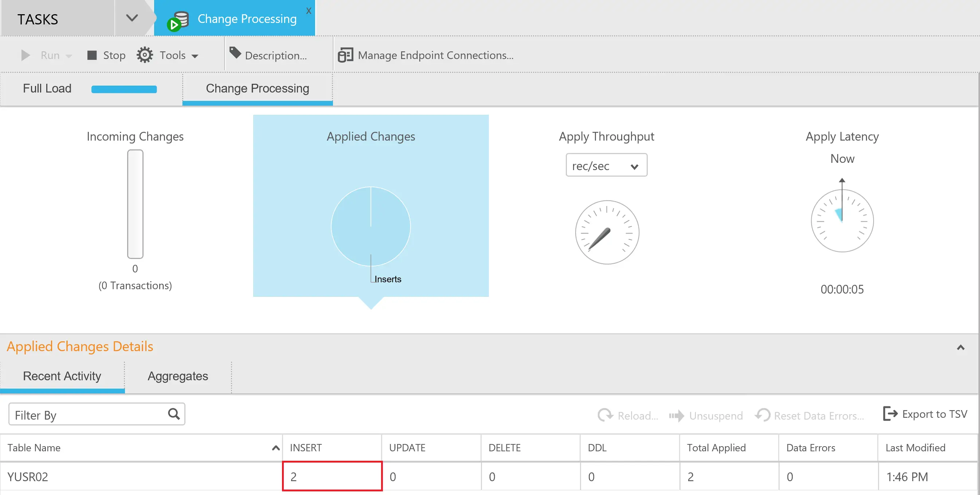980x495 pixels.
Task: Select the YUSR02 table row name
Action: click(x=28, y=477)
